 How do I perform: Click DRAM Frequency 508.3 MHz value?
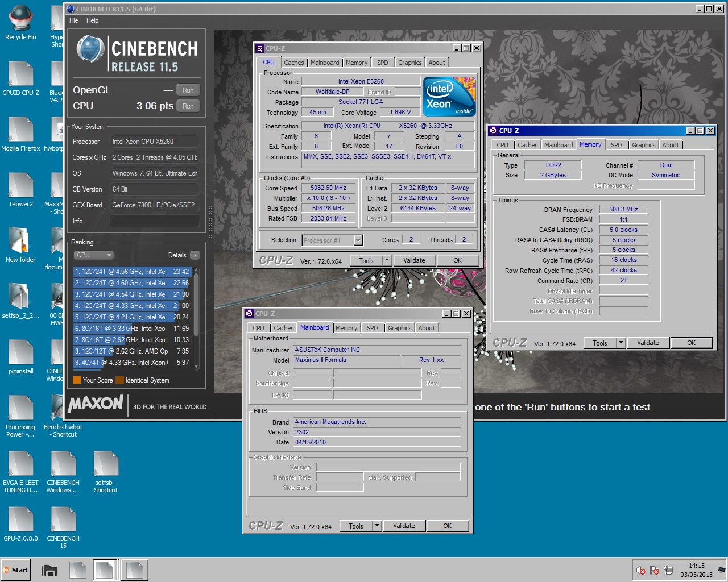coord(623,209)
